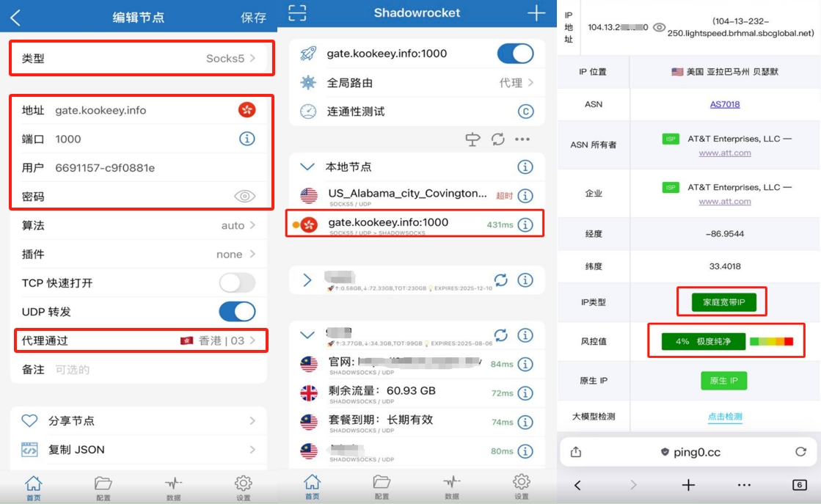821x504 pixels.
Task: Tap the plus icon to add a node
Action: (x=536, y=13)
